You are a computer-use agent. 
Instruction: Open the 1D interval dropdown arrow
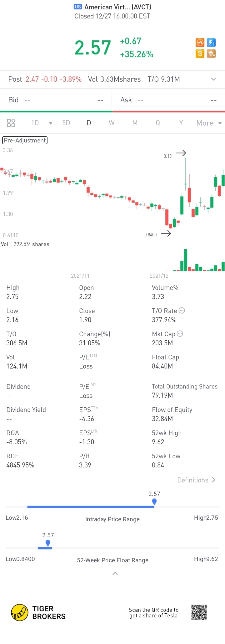click(x=51, y=123)
